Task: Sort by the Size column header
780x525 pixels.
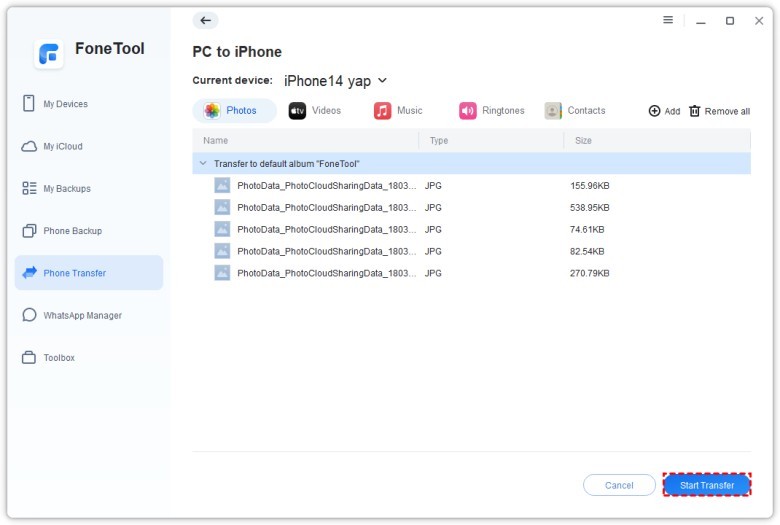Action: (583, 141)
